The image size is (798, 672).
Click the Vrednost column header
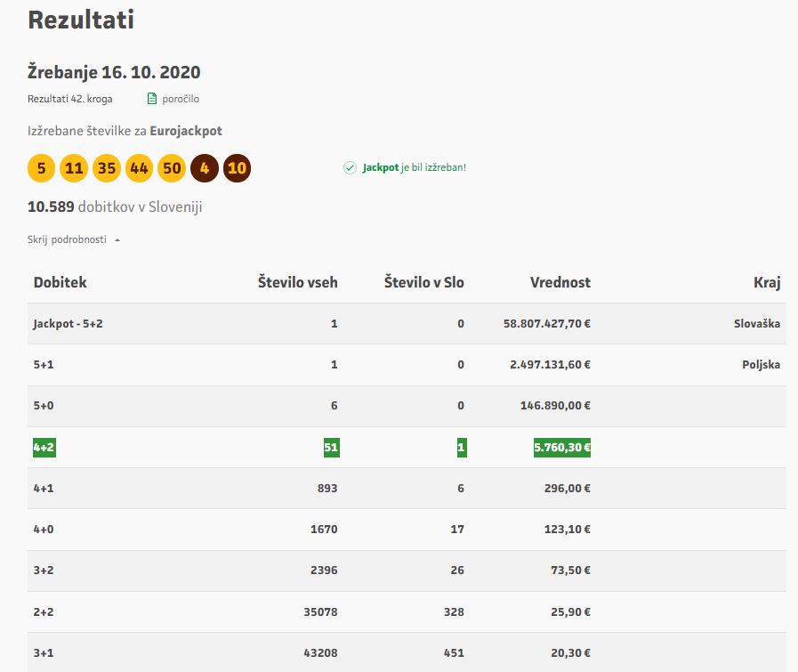pos(560,282)
